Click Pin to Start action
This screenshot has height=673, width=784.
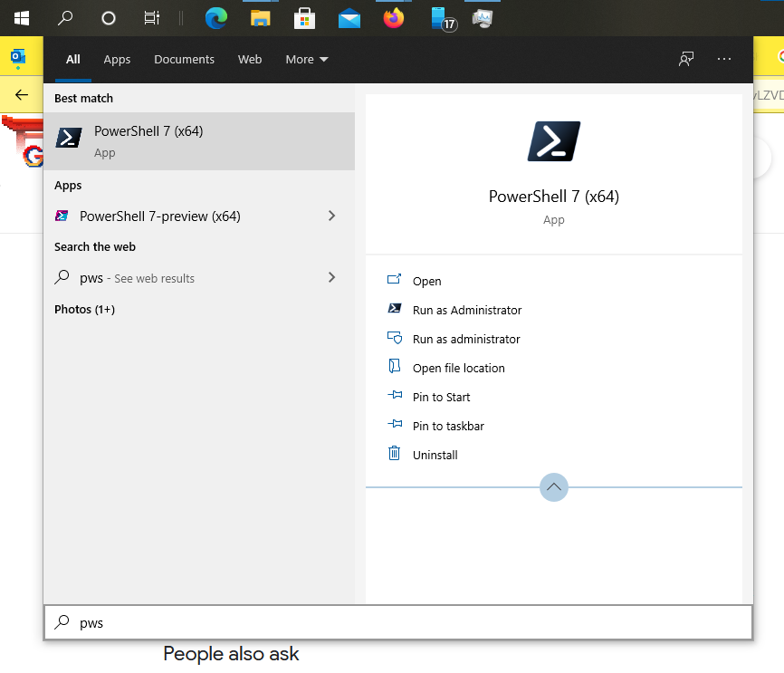441,398
